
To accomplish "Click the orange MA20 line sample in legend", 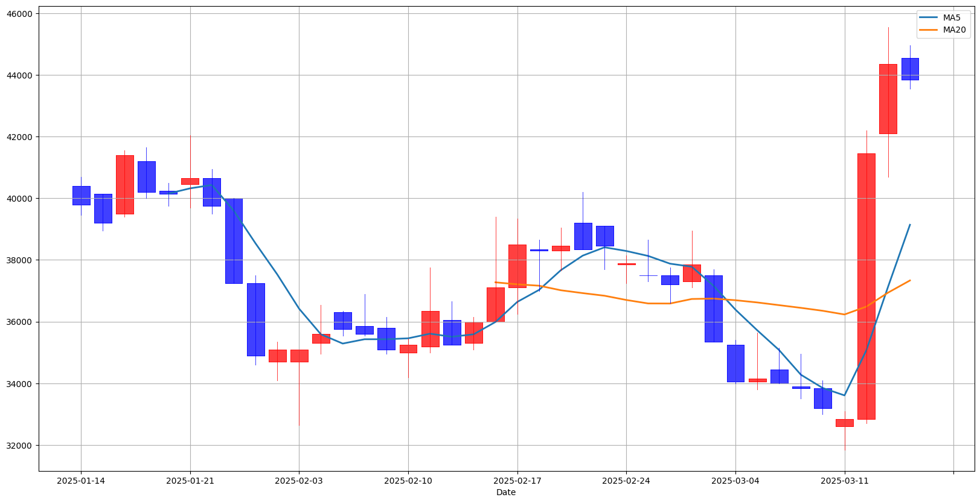I will 929,30.
